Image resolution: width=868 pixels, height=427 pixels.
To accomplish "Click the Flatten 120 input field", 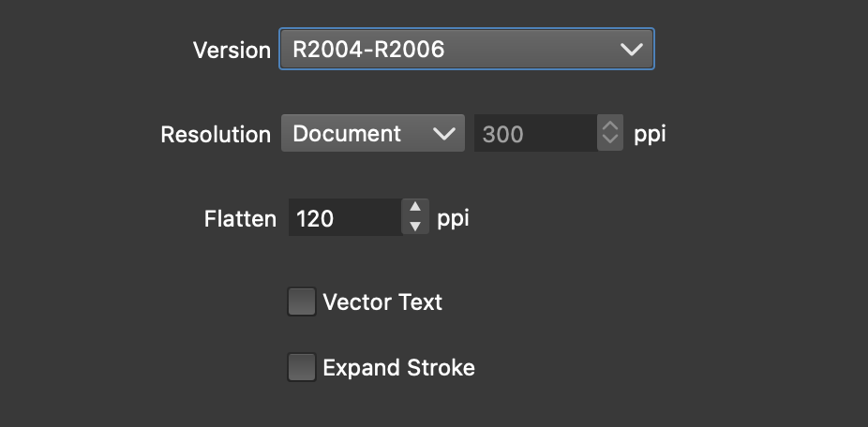I will coord(344,218).
